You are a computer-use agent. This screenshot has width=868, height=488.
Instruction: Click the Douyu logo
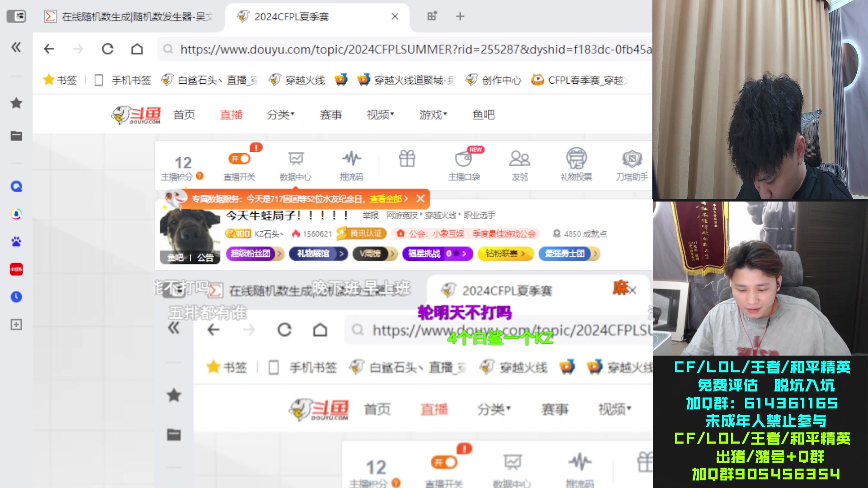(x=136, y=115)
